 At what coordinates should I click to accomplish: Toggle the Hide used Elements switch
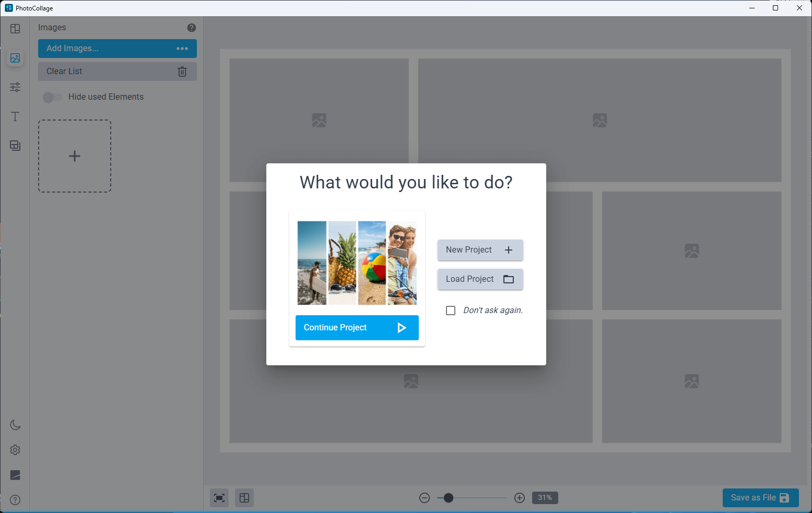point(52,97)
